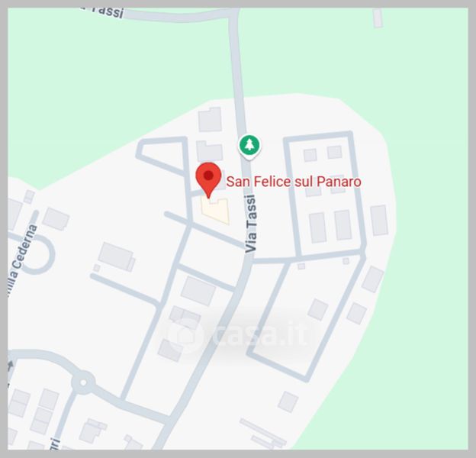Image resolution: width=476 pixels, height=458 pixels.
Task: Select the northernmost building near green boundary
Action: click(x=210, y=119)
